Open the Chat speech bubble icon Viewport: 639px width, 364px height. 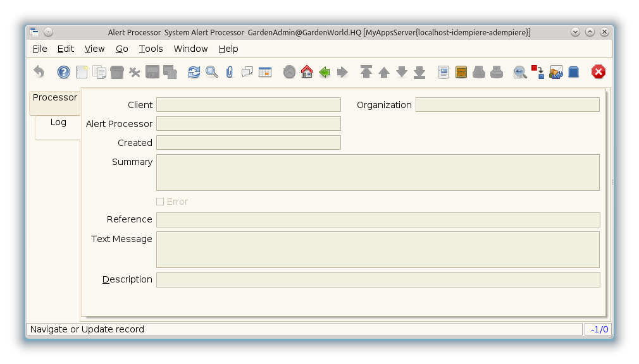tap(247, 72)
